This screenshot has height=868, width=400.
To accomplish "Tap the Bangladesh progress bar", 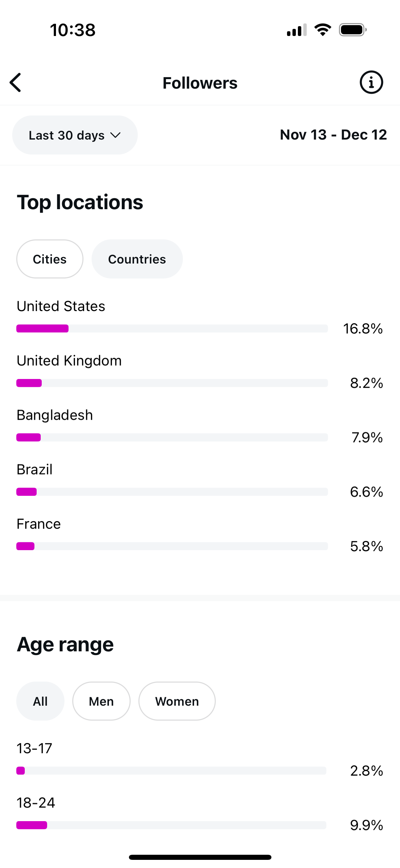I will click(172, 437).
